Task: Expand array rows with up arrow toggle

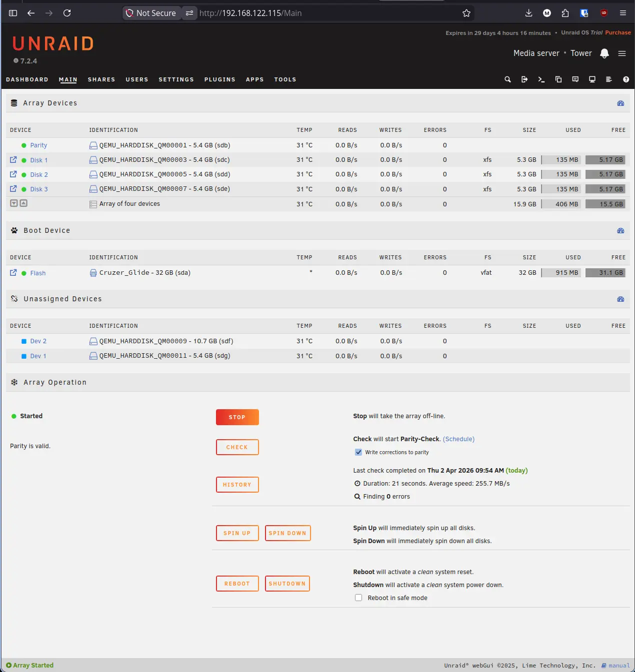Action: pyautogui.click(x=23, y=203)
